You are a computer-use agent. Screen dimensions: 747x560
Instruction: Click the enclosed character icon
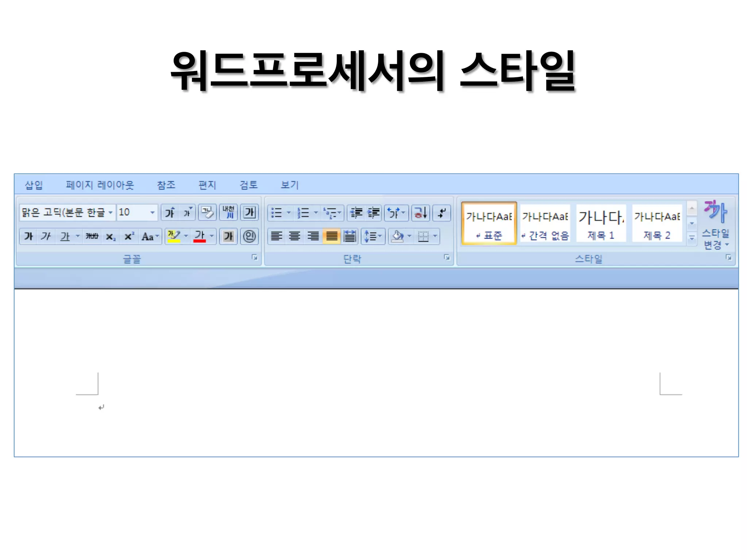pos(249,236)
